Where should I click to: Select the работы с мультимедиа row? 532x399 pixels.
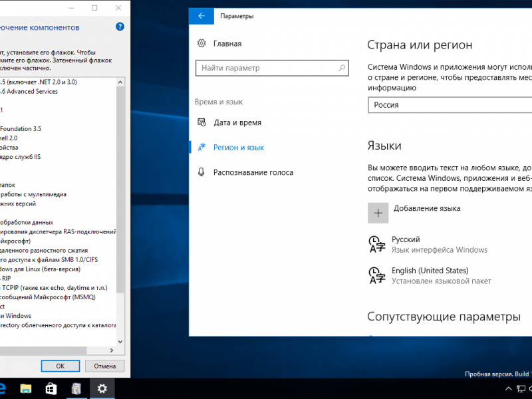click(33, 194)
